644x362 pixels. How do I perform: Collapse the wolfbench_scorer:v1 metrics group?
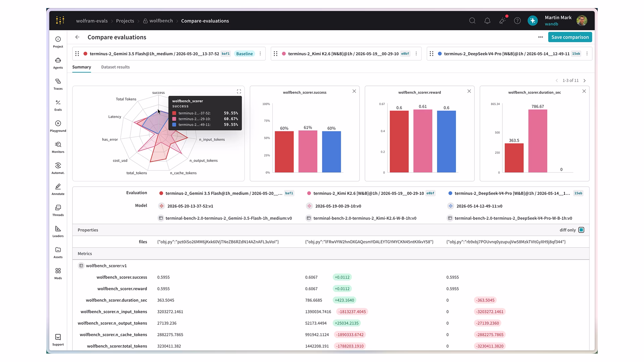[81, 266]
